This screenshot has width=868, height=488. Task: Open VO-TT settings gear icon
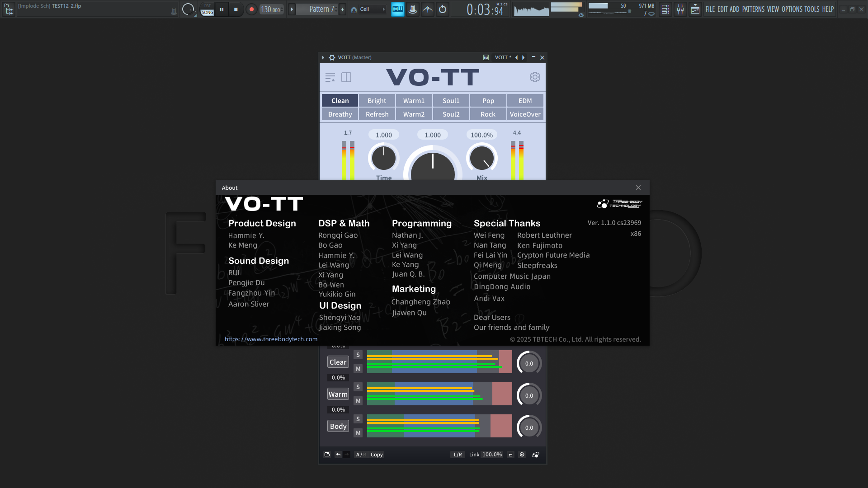coord(535,77)
